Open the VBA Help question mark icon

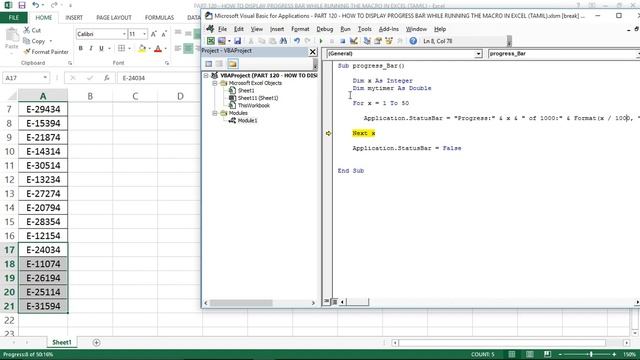413,41
